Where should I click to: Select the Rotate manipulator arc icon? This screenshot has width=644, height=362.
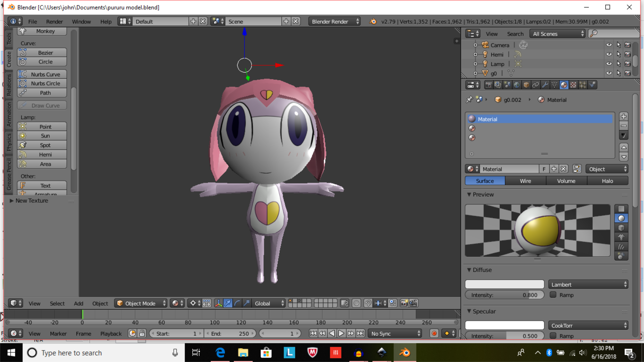(x=237, y=303)
